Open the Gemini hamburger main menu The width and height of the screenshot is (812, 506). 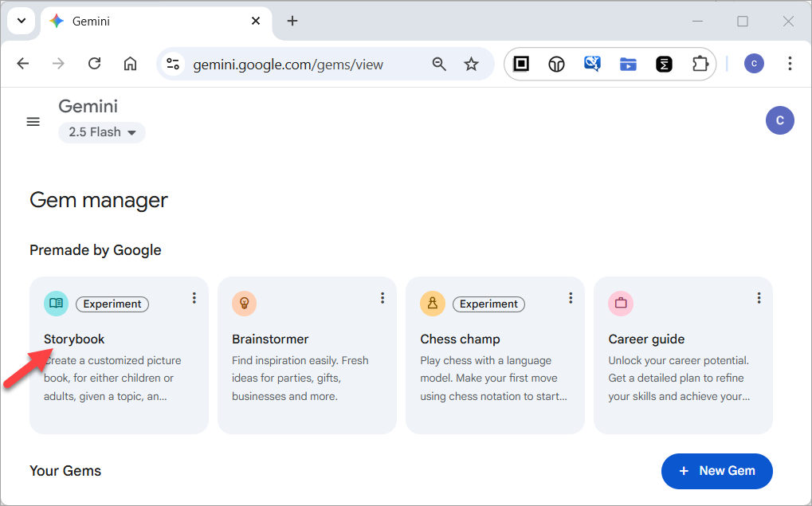33,122
